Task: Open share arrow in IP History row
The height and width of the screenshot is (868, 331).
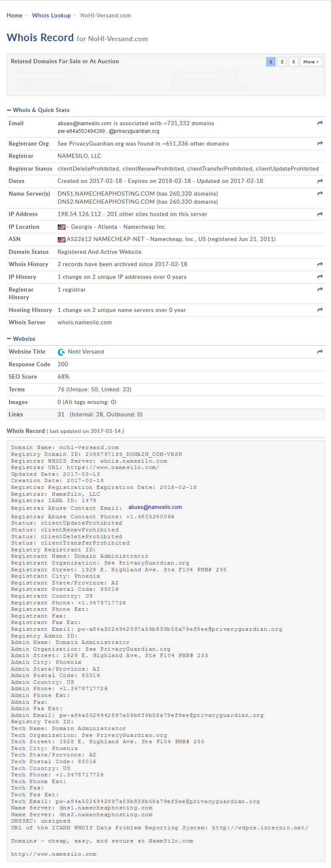Action: point(320,277)
